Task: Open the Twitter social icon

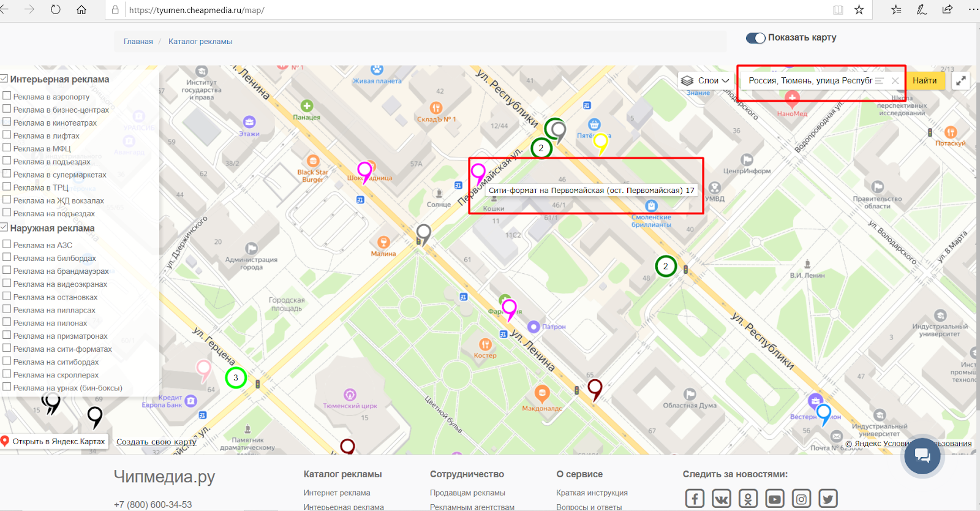Action: click(828, 499)
